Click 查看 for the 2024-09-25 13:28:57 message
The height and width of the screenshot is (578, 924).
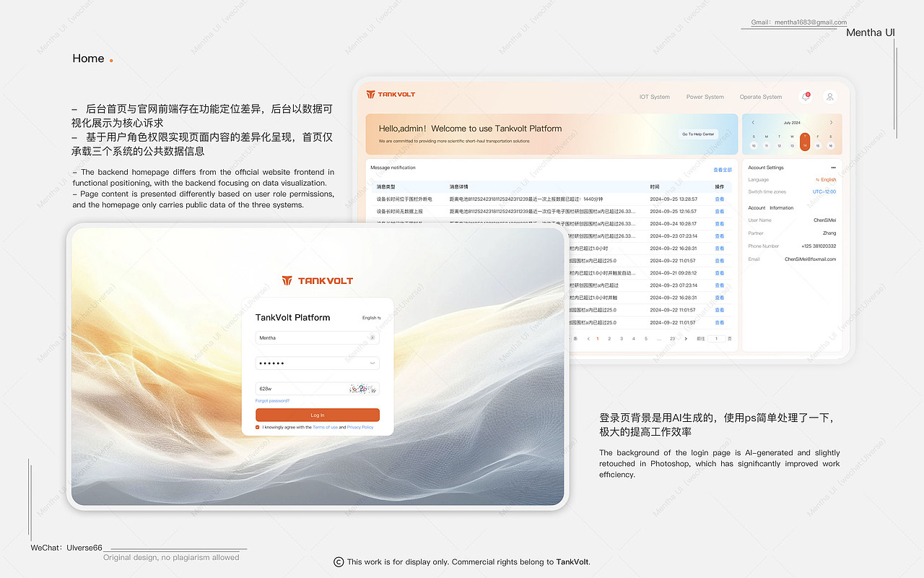pyautogui.click(x=719, y=199)
